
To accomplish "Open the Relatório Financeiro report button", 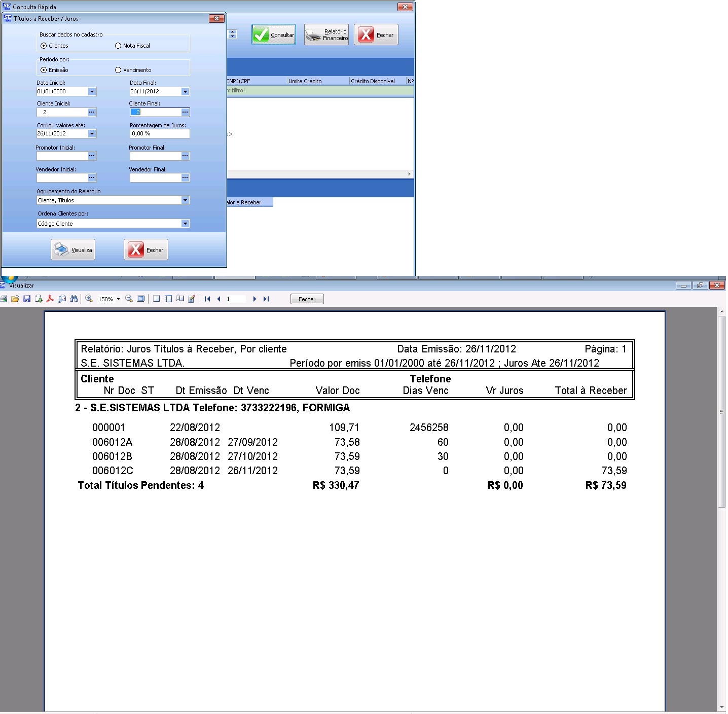I will (x=326, y=35).
